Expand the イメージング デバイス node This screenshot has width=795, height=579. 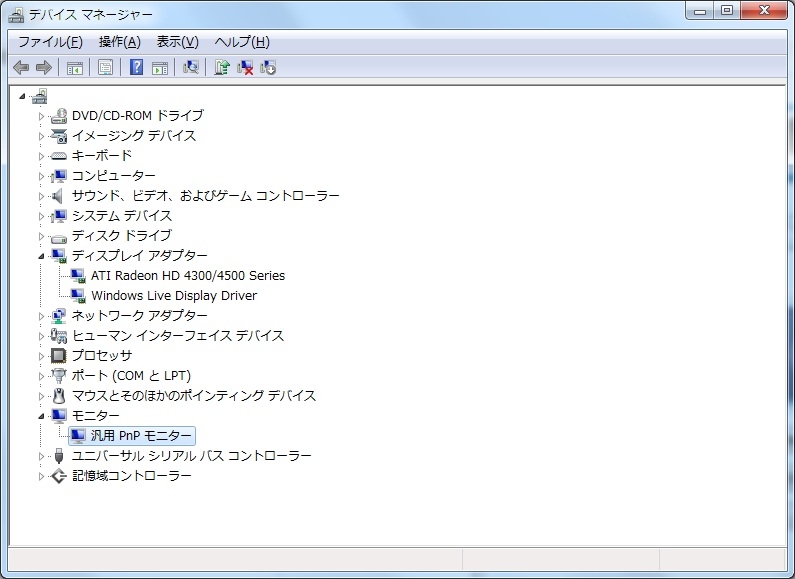click(x=42, y=136)
